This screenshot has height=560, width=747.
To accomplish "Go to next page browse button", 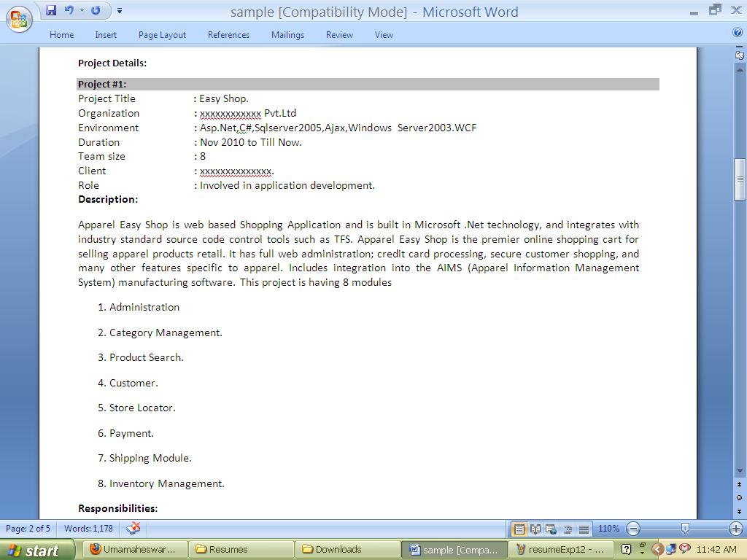I will point(740,511).
